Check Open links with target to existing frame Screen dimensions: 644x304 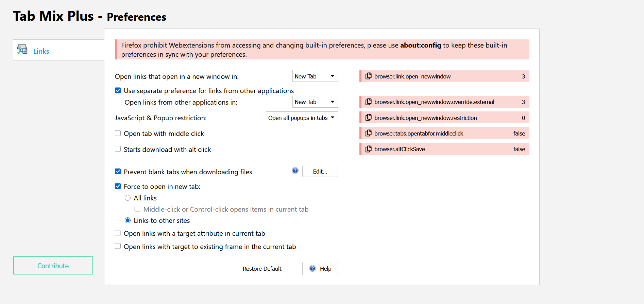118,246
